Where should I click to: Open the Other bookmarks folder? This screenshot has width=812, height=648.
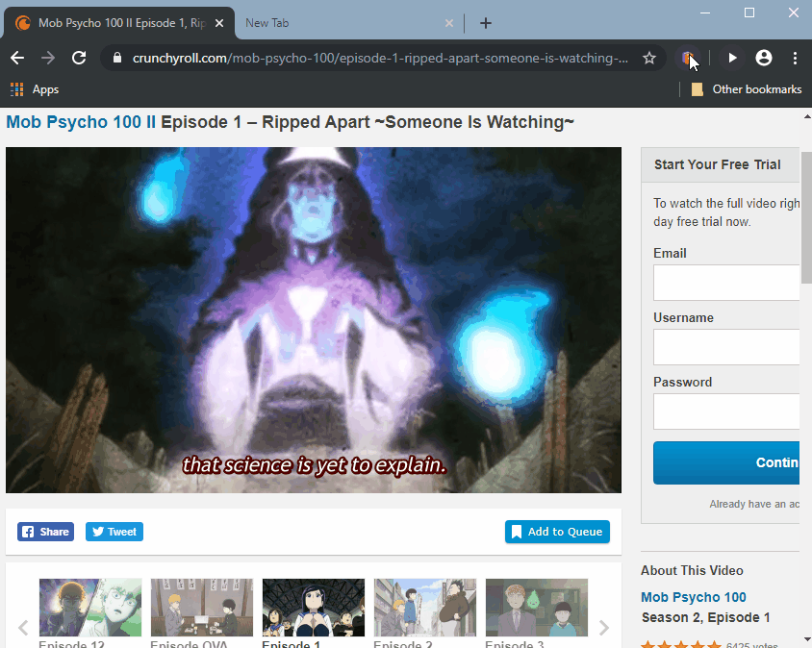(747, 89)
